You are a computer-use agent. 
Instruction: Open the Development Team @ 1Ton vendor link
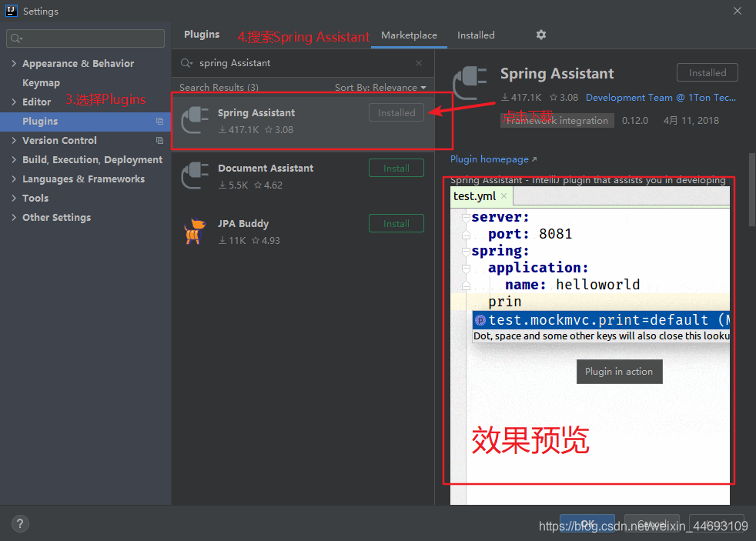(661, 97)
